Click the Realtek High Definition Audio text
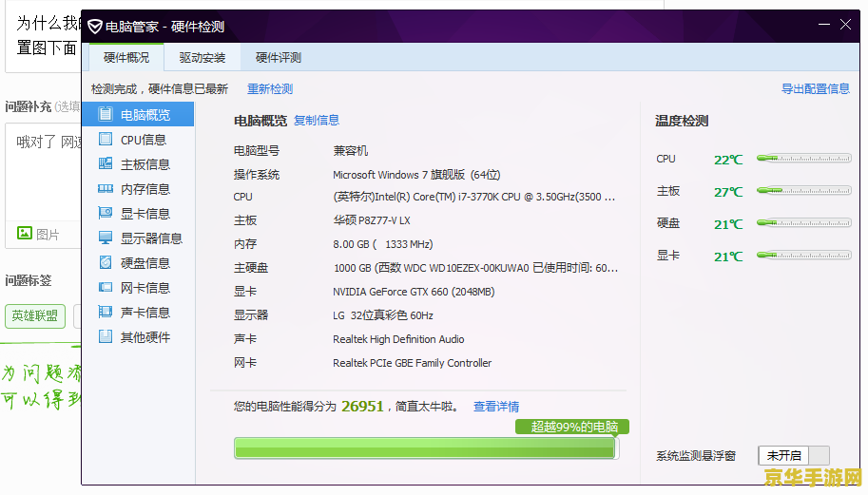 click(x=398, y=339)
